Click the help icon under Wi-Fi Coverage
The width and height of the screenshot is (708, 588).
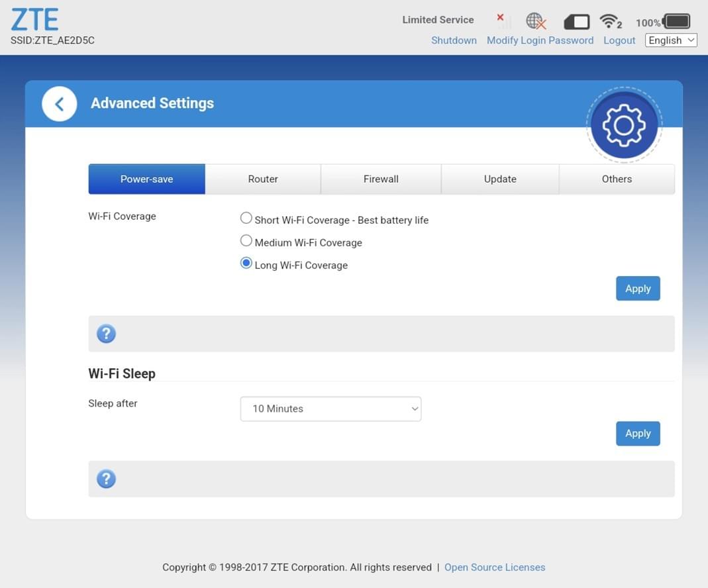tap(106, 334)
